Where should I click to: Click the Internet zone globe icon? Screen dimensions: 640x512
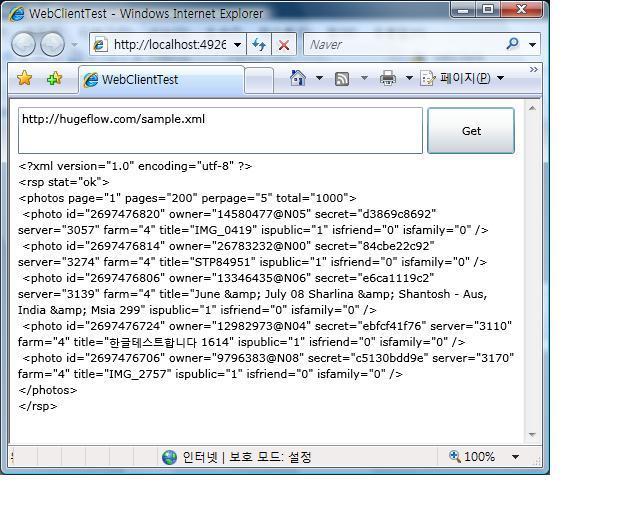click(169, 457)
